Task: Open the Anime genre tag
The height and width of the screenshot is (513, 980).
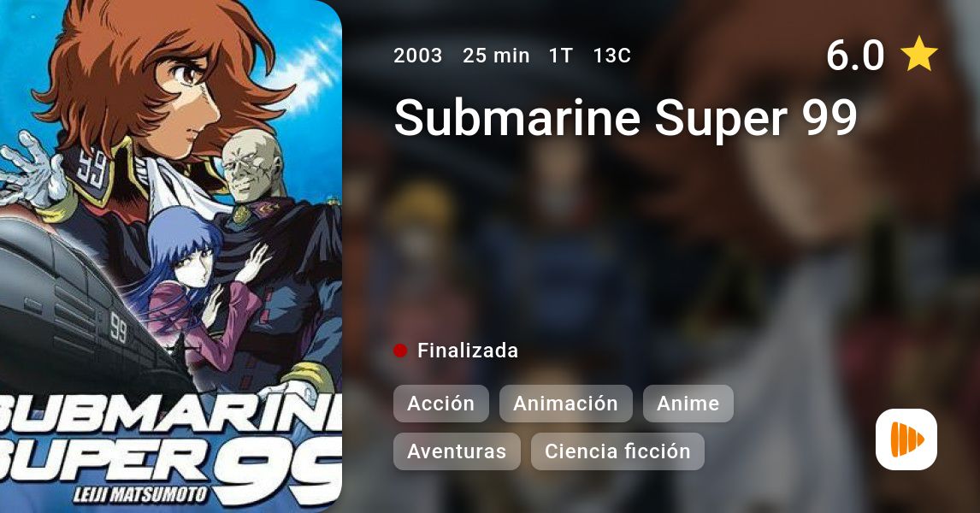Action: click(x=688, y=404)
